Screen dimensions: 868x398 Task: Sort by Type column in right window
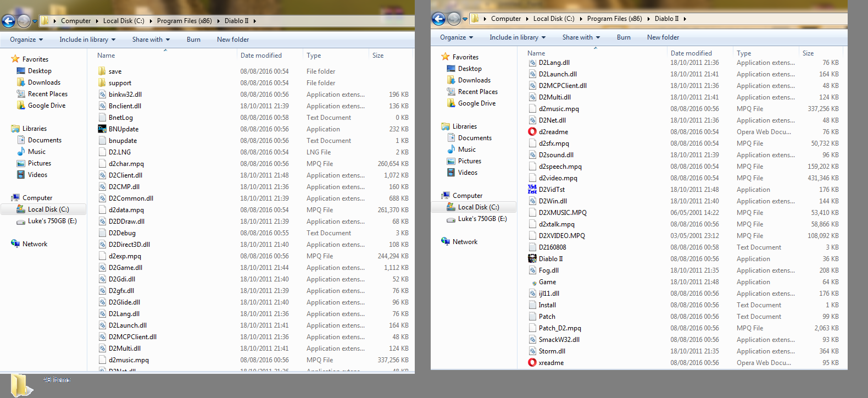(744, 53)
